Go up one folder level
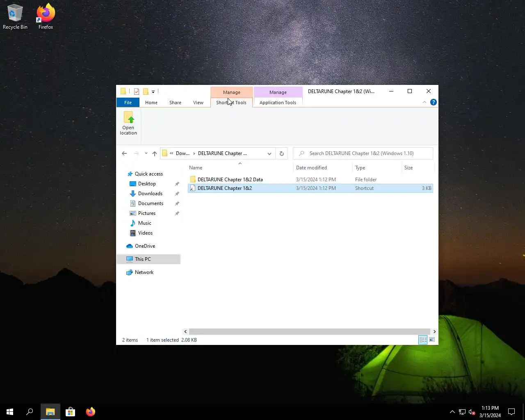 point(155,153)
